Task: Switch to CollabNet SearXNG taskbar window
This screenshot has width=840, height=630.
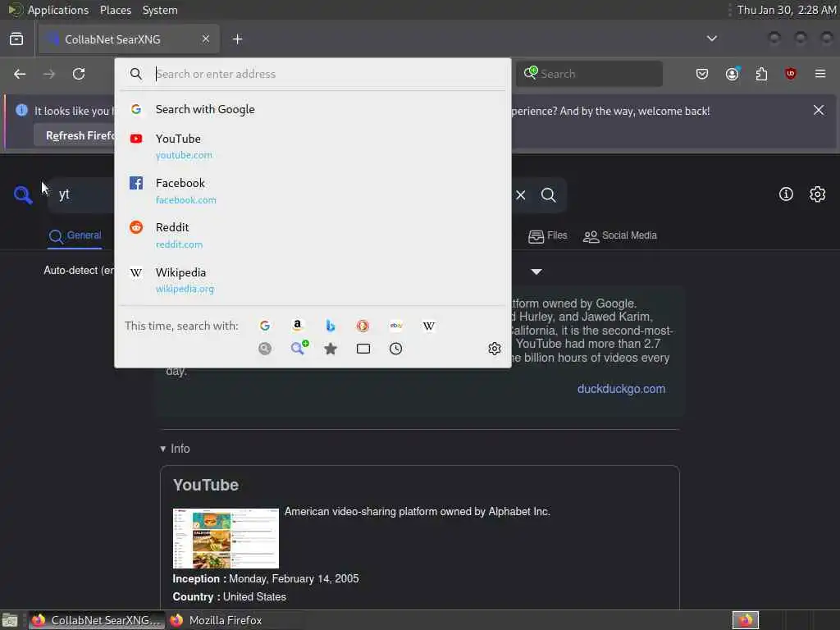Action: tap(97, 620)
